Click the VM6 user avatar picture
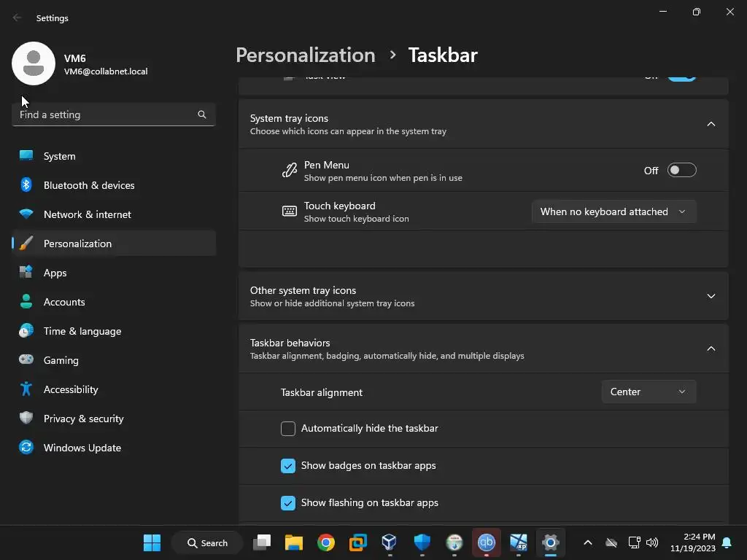747x560 pixels. [x=34, y=63]
